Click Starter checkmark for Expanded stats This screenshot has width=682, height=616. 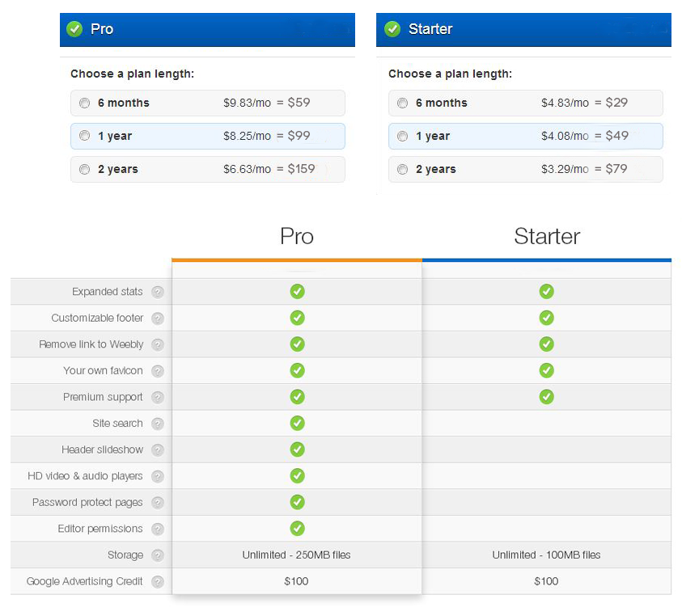pos(547,291)
